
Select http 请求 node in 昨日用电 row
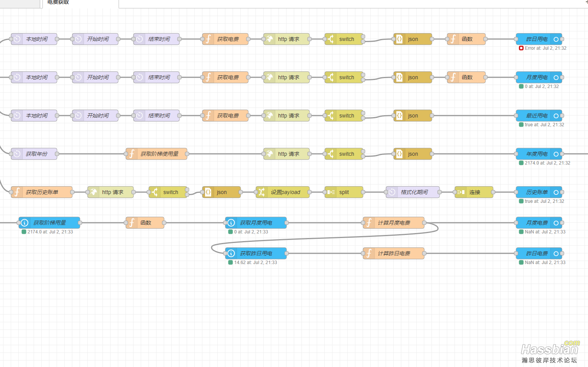(x=287, y=39)
